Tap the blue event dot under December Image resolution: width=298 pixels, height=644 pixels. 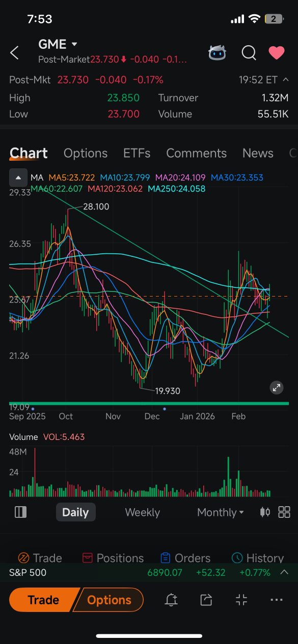point(165,408)
